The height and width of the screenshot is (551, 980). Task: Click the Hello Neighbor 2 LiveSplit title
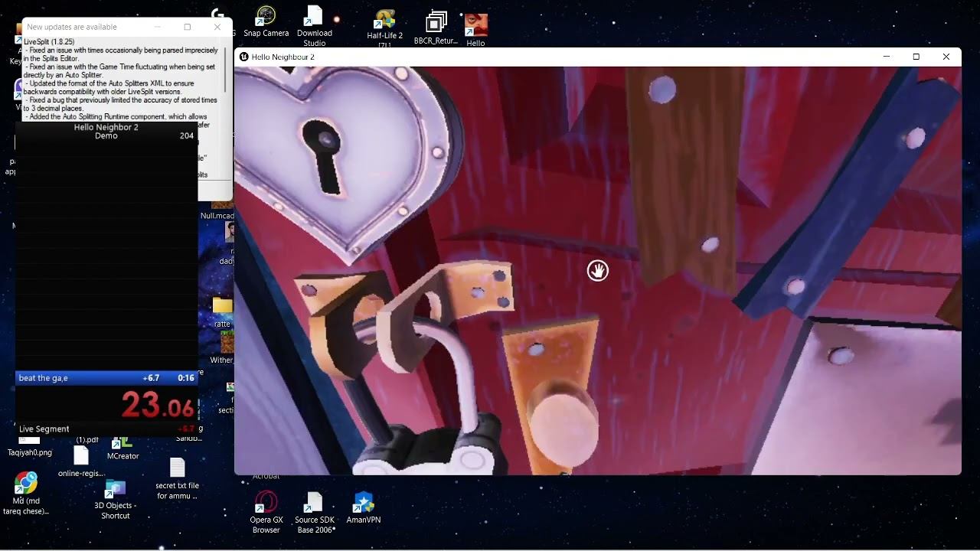(x=106, y=127)
